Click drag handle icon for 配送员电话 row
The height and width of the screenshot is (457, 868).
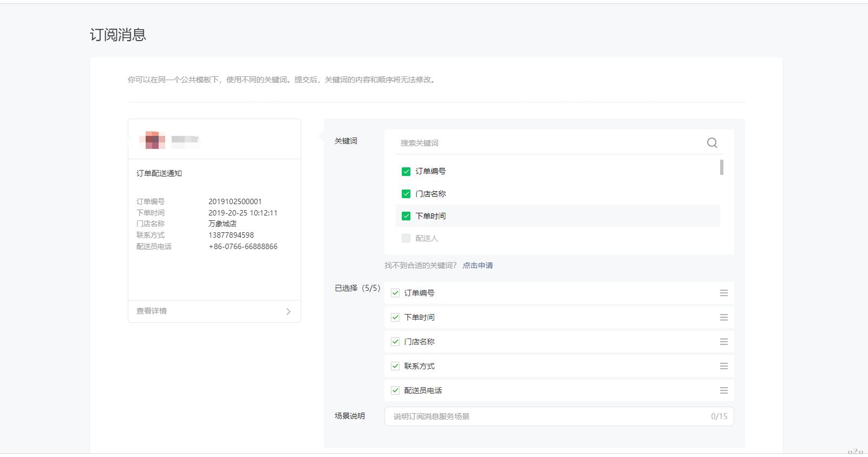(x=723, y=390)
